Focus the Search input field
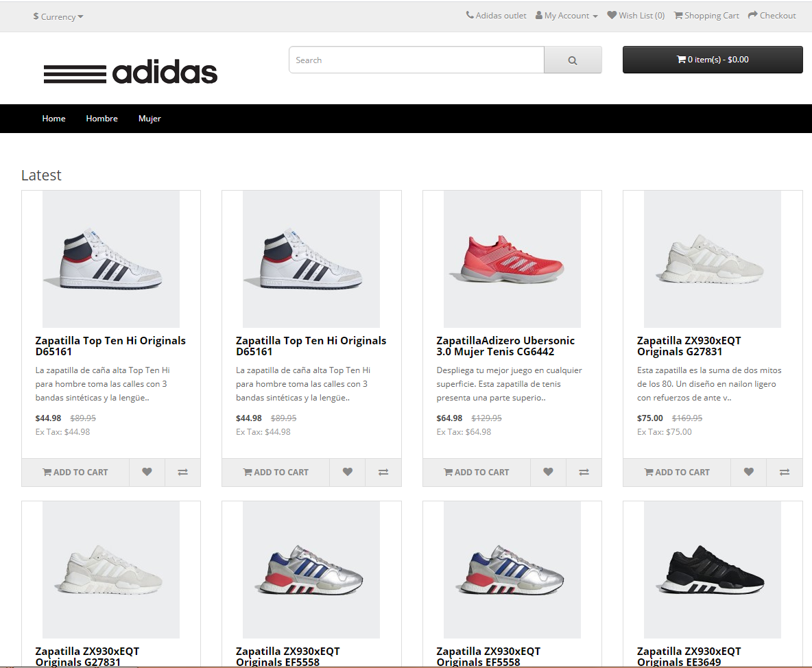Viewport: 812px width, 668px height. pyautogui.click(x=417, y=60)
